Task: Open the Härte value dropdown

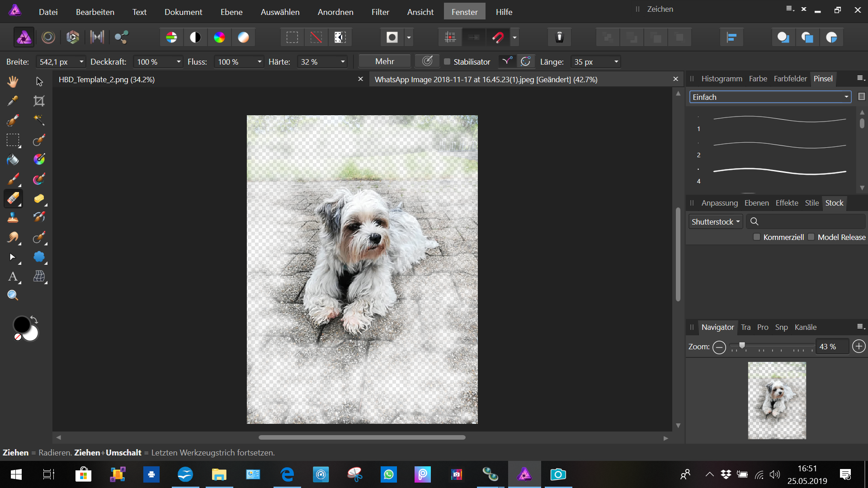Action: (343, 62)
